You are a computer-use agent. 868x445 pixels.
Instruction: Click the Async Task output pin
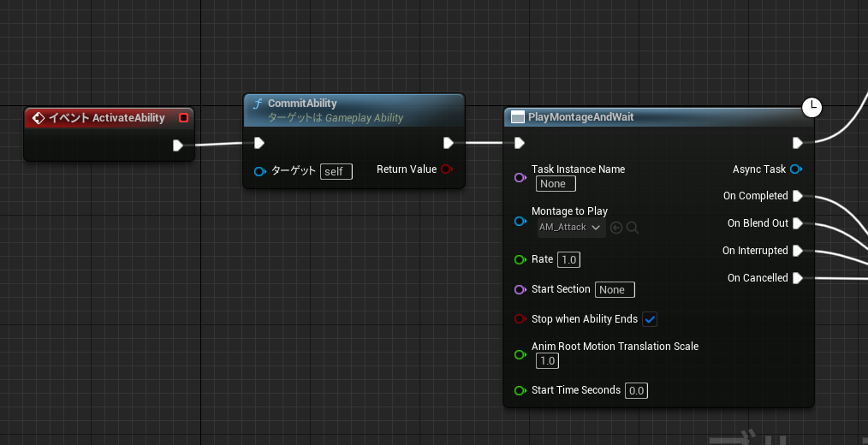pos(796,169)
